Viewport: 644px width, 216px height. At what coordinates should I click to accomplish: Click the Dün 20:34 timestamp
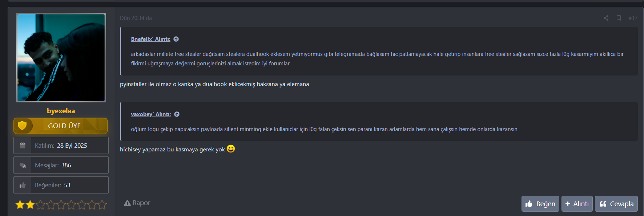click(x=136, y=18)
